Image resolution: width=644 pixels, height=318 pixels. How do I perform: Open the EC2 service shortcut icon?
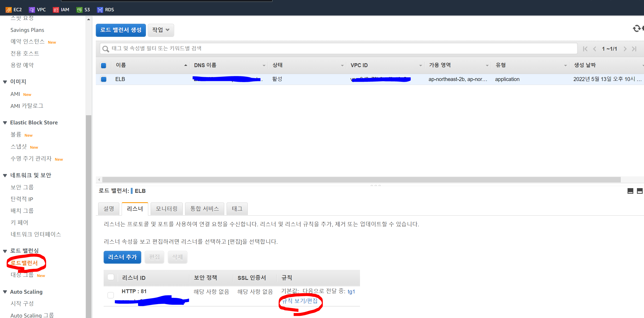(x=9, y=10)
